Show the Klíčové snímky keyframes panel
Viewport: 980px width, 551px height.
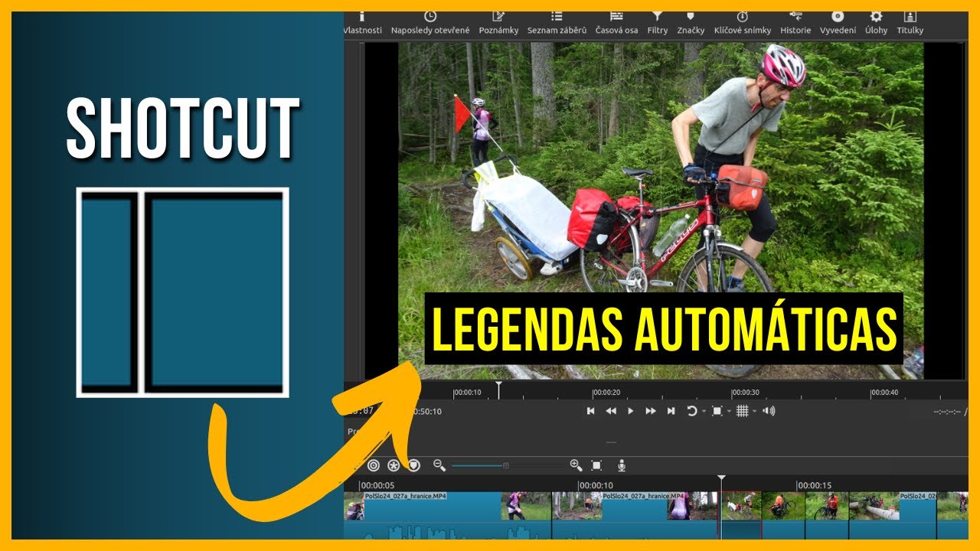pyautogui.click(x=743, y=23)
